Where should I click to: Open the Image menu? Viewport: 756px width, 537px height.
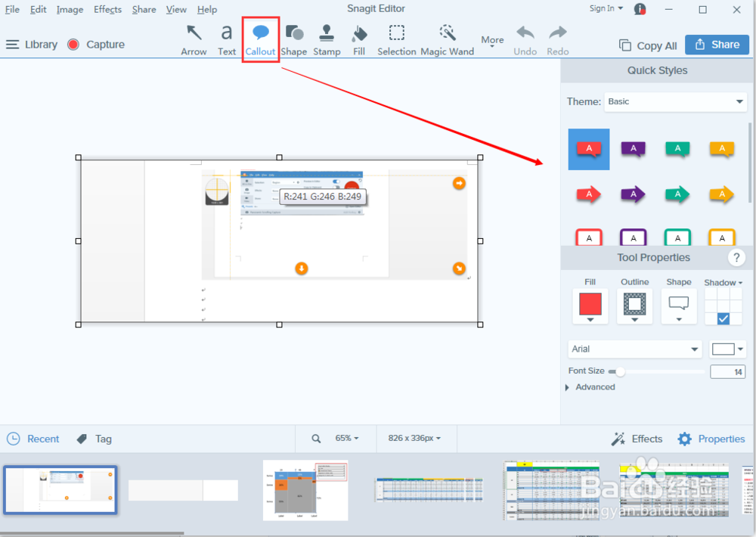coord(70,10)
